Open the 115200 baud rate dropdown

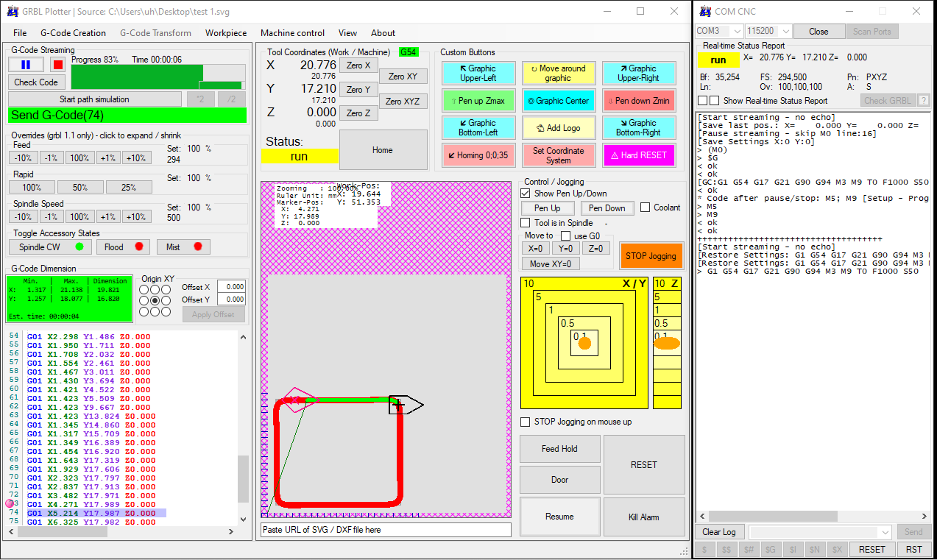(x=785, y=32)
